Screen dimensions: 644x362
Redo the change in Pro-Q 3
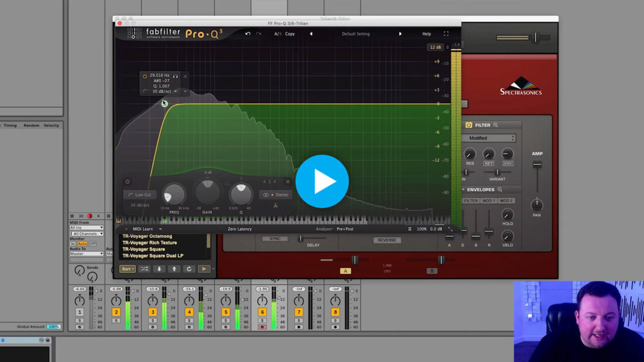pyautogui.click(x=259, y=34)
